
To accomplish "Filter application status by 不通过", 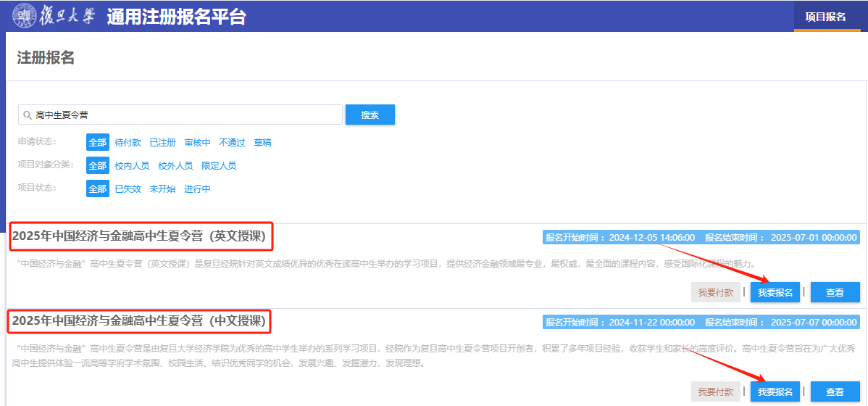I will (x=232, y=142).
